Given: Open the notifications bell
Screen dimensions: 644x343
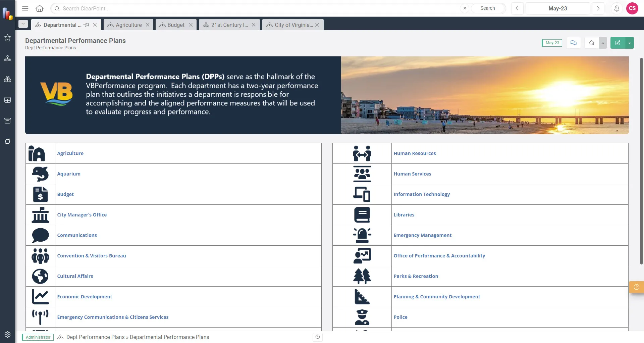Looking at the screenshot, I should coord(616,8).
